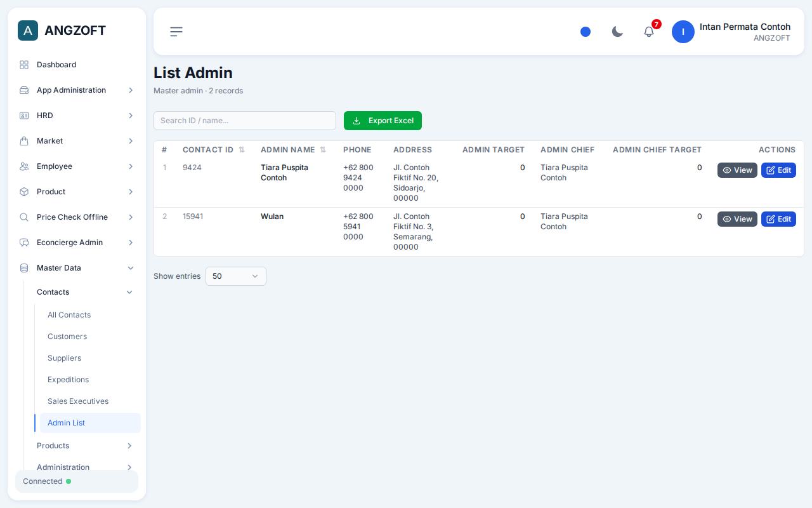Click the Econcierge Admin chat icon

24,243
